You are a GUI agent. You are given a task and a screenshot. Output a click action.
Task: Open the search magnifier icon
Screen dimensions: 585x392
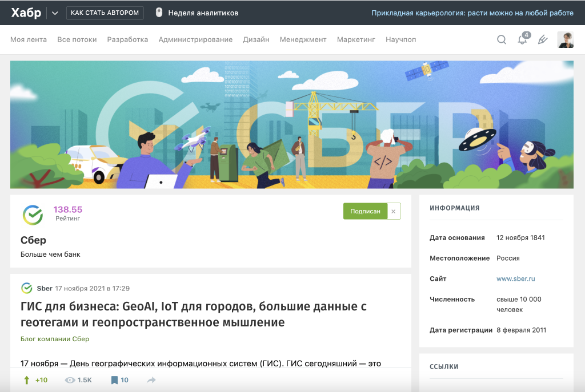[501, 39]
